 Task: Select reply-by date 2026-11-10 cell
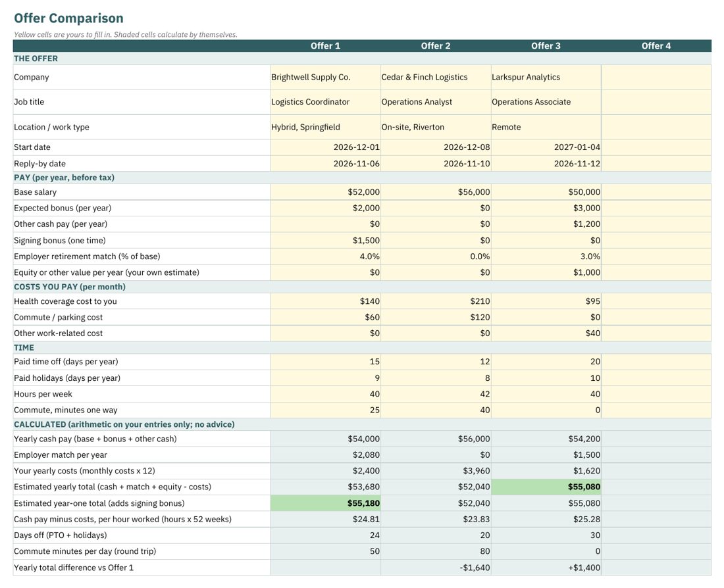pos(436,163)
